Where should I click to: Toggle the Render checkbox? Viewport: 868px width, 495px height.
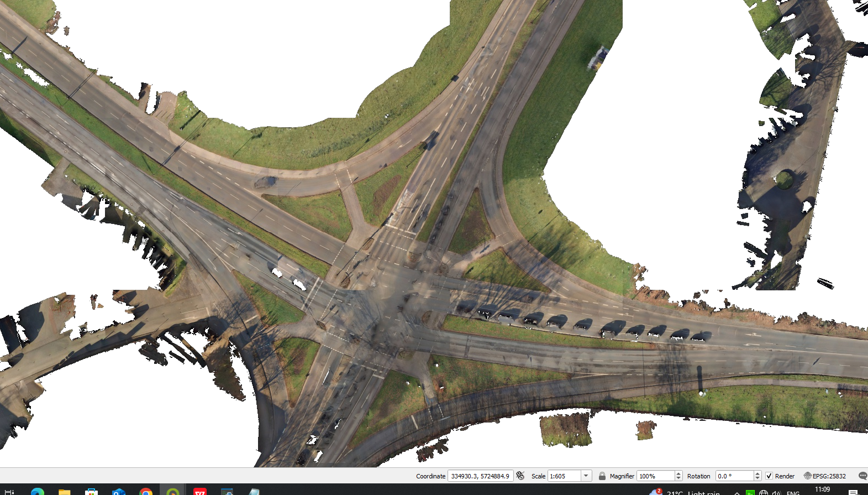(x=769, y=476)
